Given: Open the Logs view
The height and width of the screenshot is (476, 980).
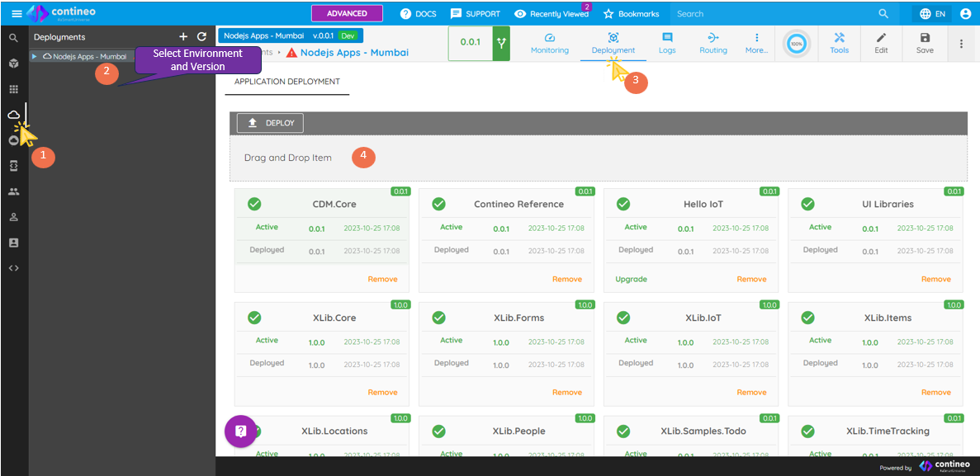Looking at the screenshot, I should click(x=667, y=43).
